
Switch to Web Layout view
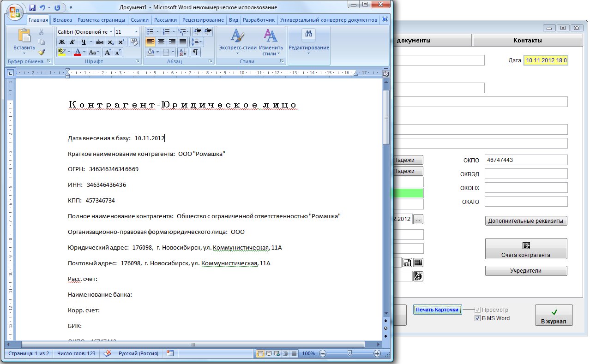point(277,353)
